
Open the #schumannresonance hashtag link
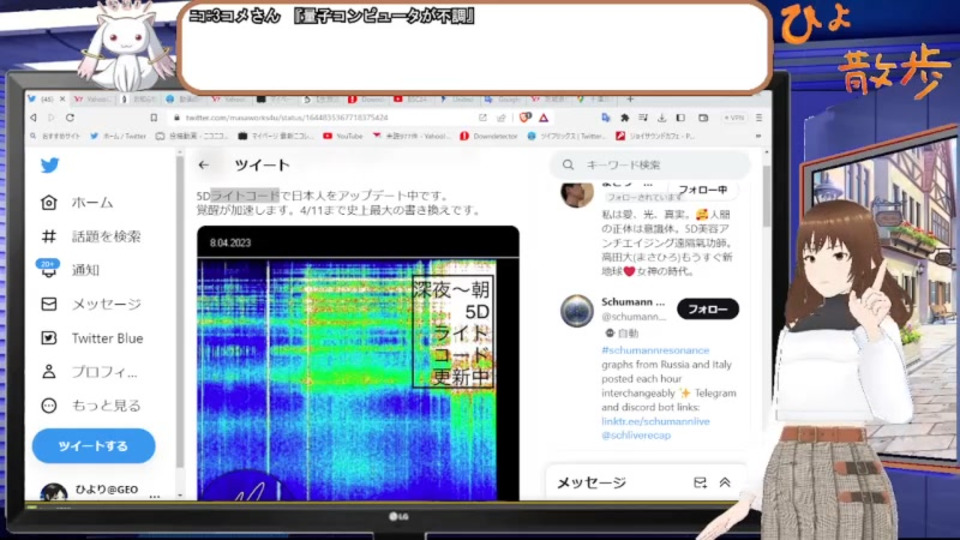[655, 350]
